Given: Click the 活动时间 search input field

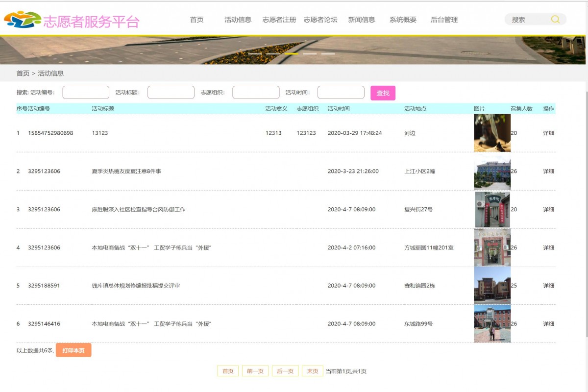Looking at the screenshot, I should [x=341, y=92].
